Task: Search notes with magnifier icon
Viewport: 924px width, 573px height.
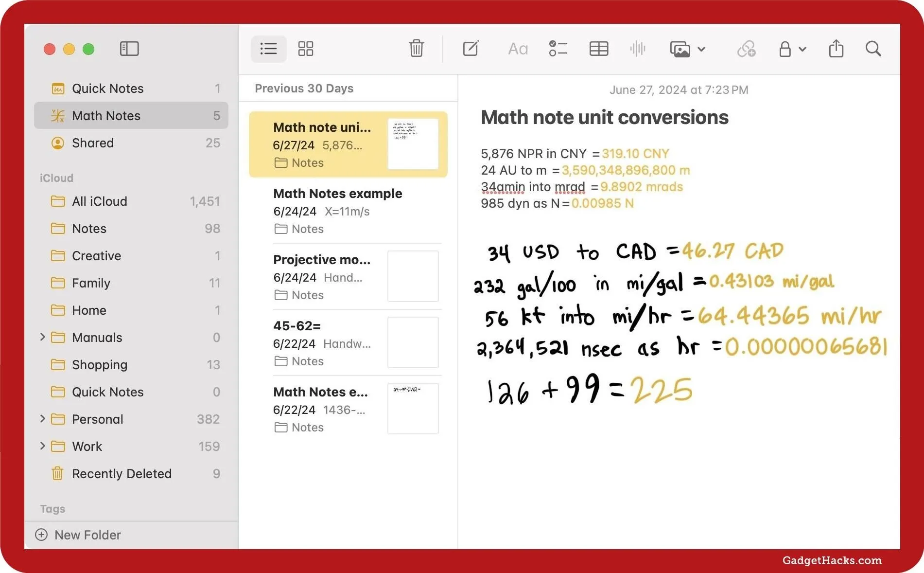Action: click(x=873, y=49)
